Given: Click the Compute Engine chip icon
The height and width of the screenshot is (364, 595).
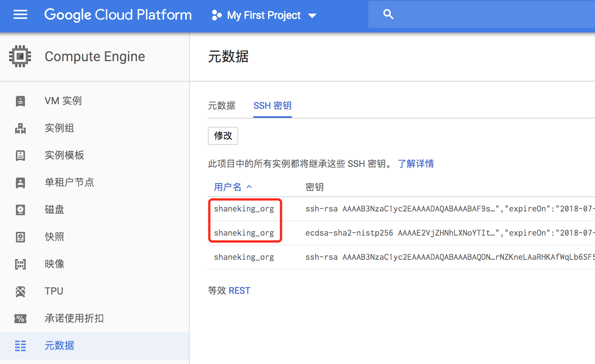Looking at the screenshot, I should coord(20,56).
